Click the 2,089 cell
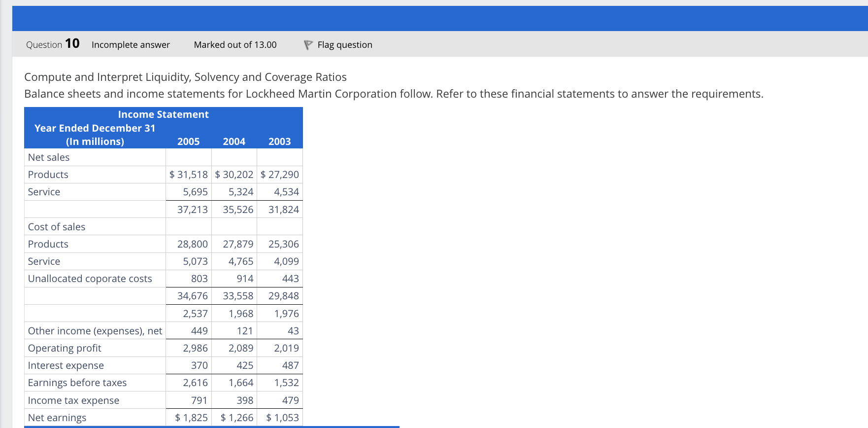This screenshot has height=428, width=868. coord(234,348)
